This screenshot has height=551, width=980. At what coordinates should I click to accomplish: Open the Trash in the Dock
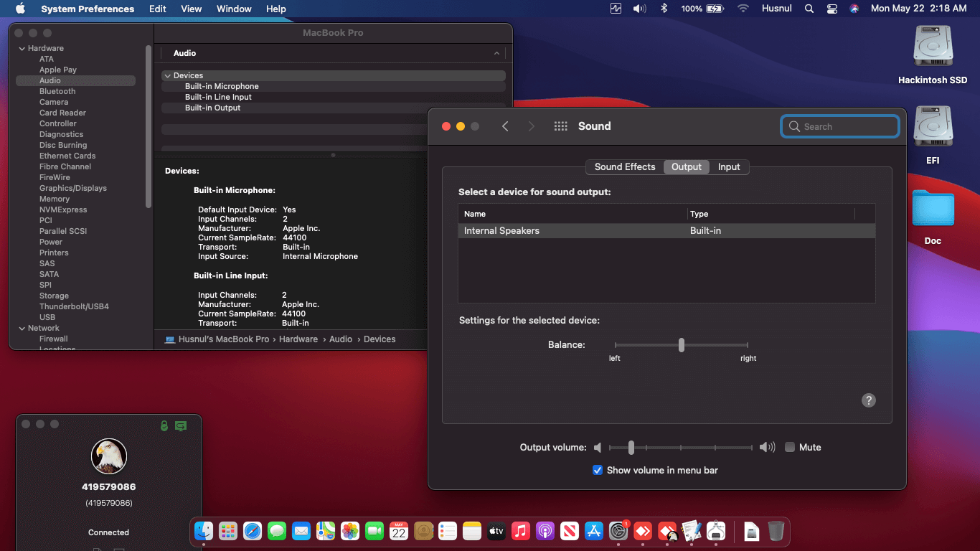776,531
